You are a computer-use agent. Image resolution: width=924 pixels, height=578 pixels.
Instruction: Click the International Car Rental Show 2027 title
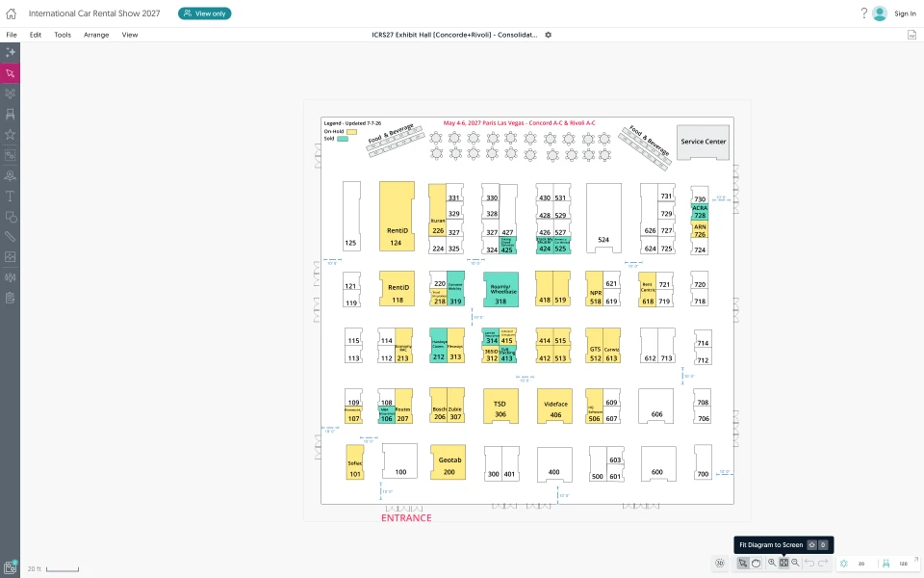94,13
